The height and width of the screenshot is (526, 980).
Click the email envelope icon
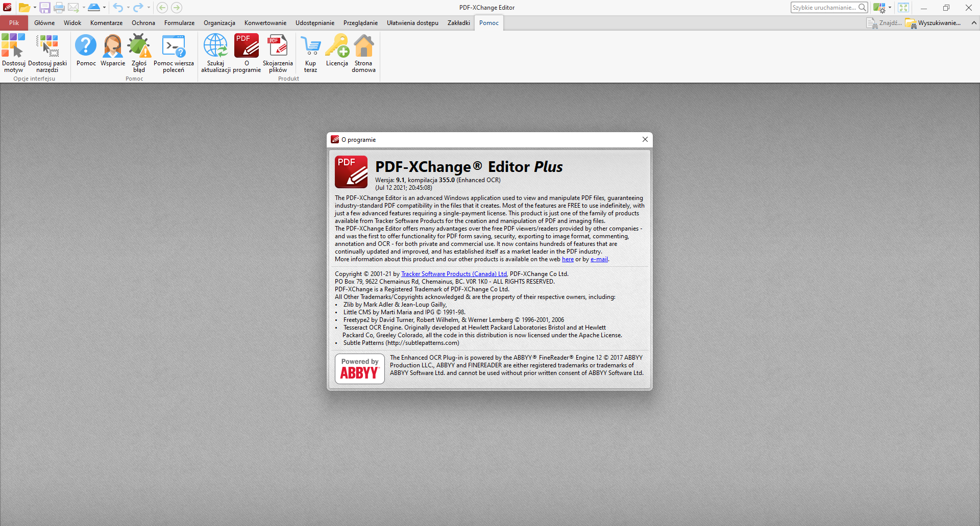(73, 8)
